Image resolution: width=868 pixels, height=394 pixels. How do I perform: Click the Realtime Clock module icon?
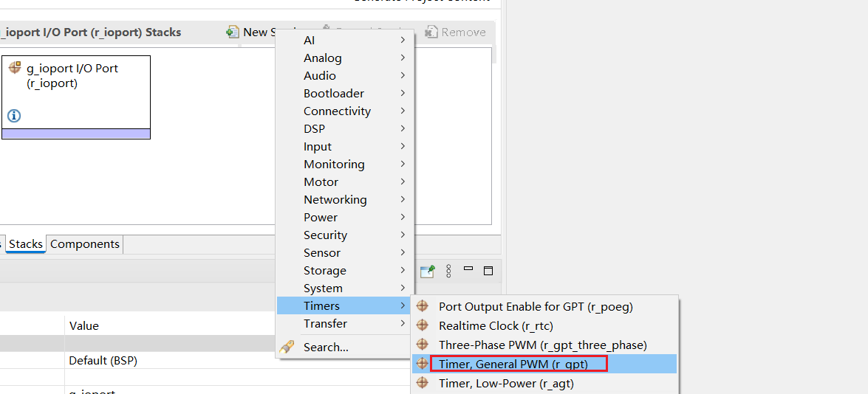[x=423, y=325]
